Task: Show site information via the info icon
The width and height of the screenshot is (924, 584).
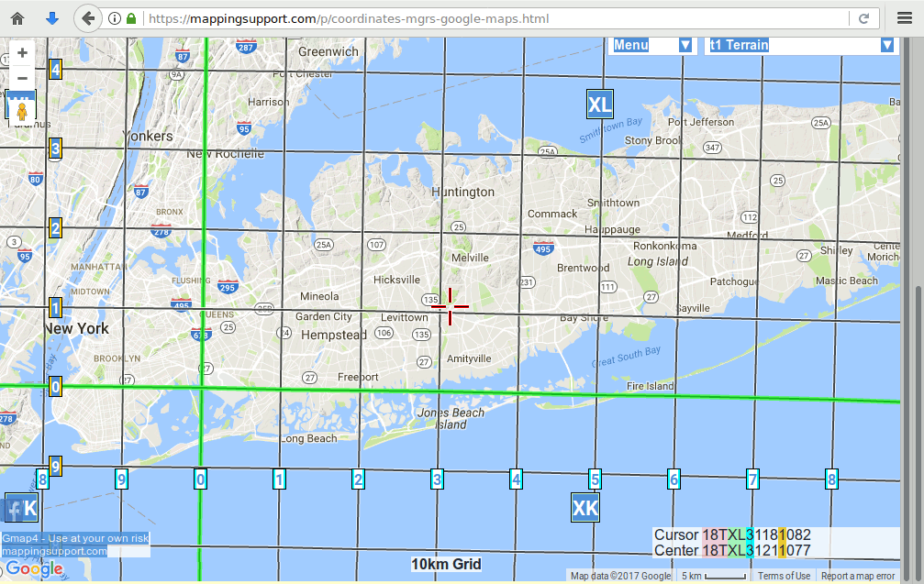Action: point(115,18)
